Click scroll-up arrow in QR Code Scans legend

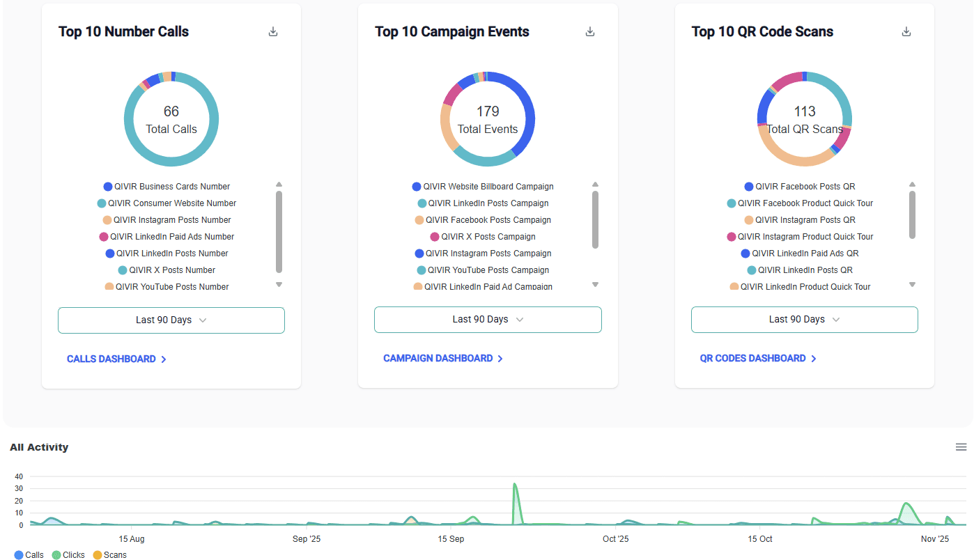(912, 185)
